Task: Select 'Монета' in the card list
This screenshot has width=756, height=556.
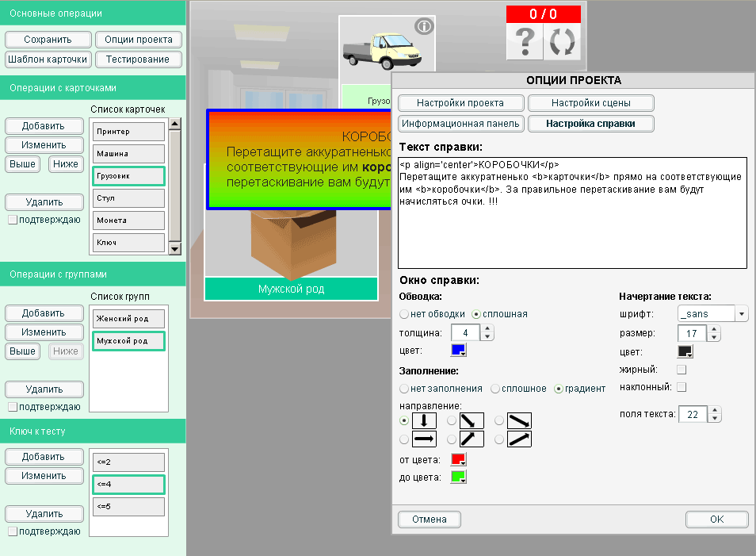Action: coord(128,220)
